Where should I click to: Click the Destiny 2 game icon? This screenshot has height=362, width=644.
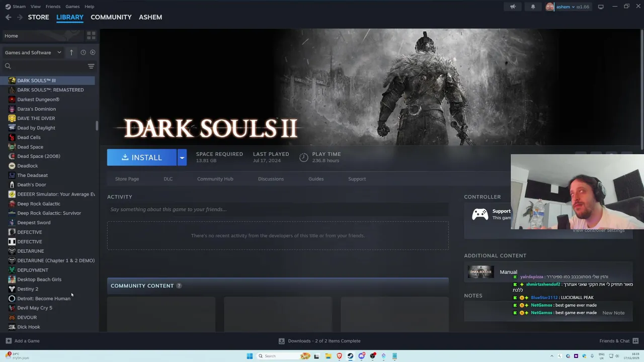pyautogui.click(x=12, y=289)
